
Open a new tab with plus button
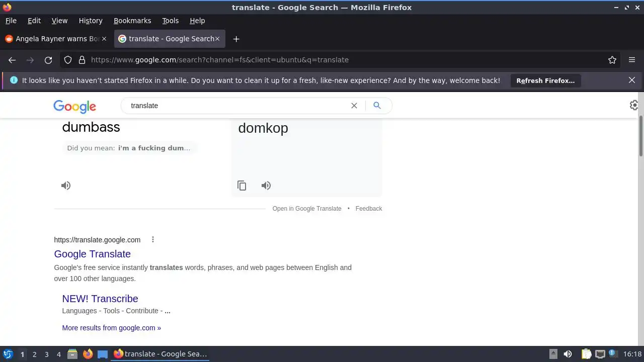click(x=236, y=39)
